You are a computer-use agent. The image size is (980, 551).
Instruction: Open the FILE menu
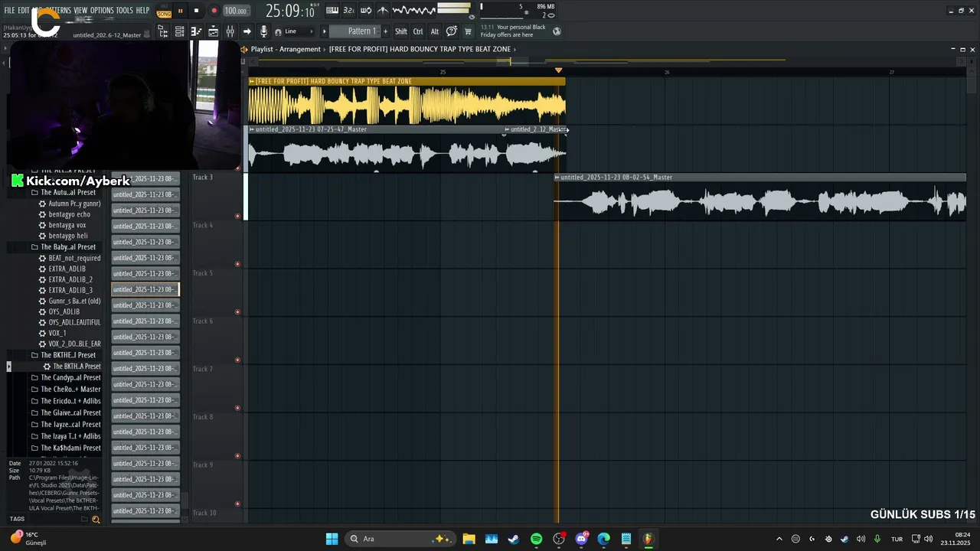9,11
